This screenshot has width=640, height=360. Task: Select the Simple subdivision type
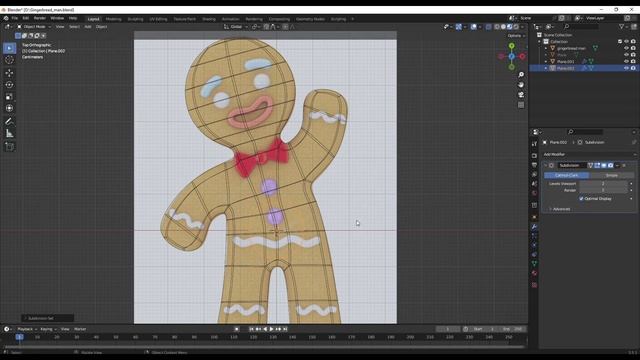coord(611,175)
